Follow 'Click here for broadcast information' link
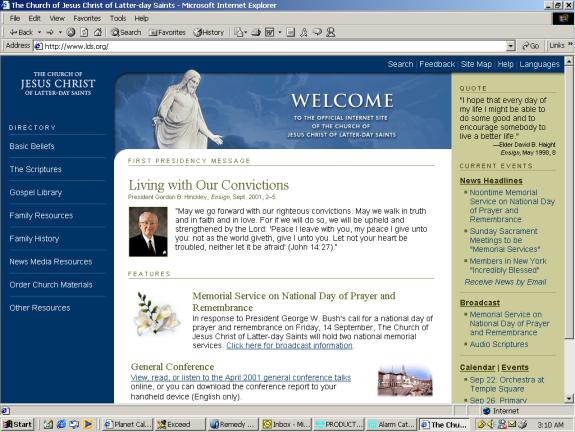 pyautogui.click(x=289, y=345)
